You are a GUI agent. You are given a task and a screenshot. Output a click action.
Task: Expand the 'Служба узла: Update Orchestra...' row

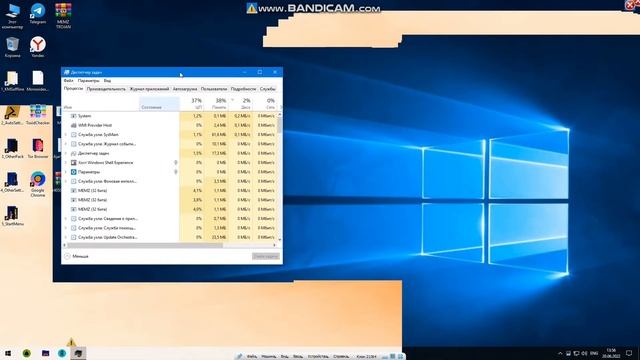(66, 237)
